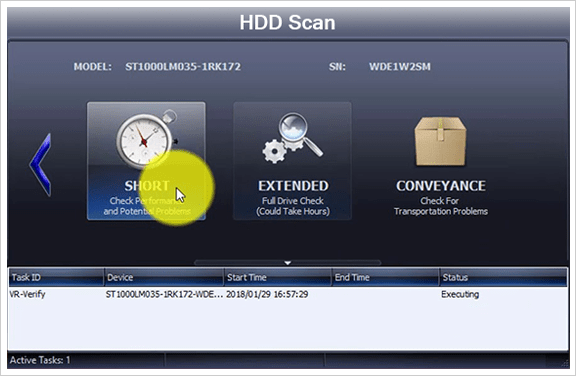Screen dimensions: 576x376
Task: Sort tasks by Status column header
Action: click(x=503, y=277)
